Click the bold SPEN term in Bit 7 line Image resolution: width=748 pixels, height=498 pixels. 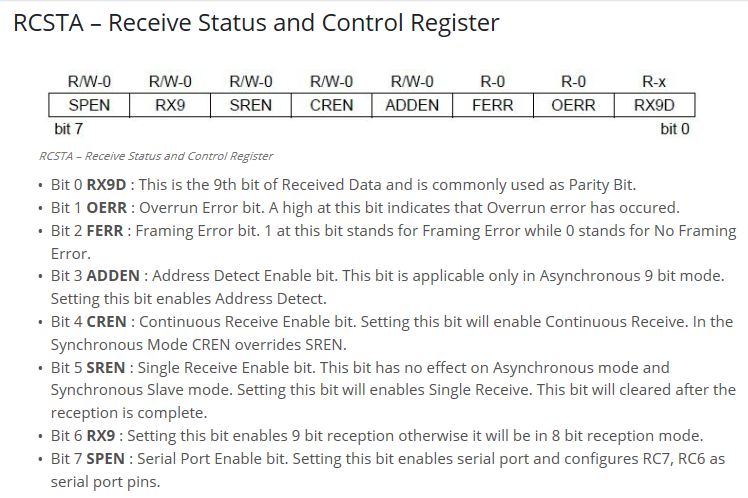pyautogui.click(x=105, y=458)
